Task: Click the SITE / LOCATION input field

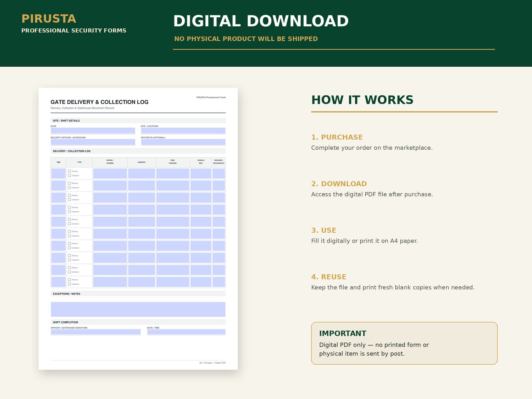Action: [x=183, y=131]
